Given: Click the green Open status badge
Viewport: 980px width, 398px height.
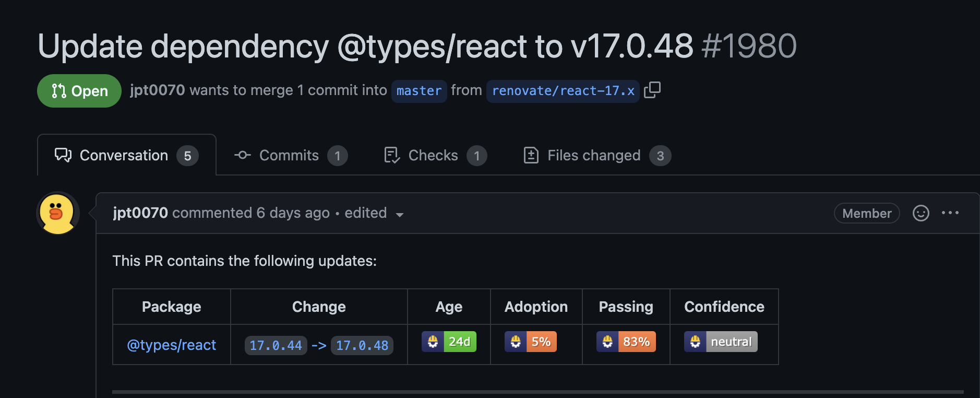Looking at the screenshot, I should [x=79, y=91].
